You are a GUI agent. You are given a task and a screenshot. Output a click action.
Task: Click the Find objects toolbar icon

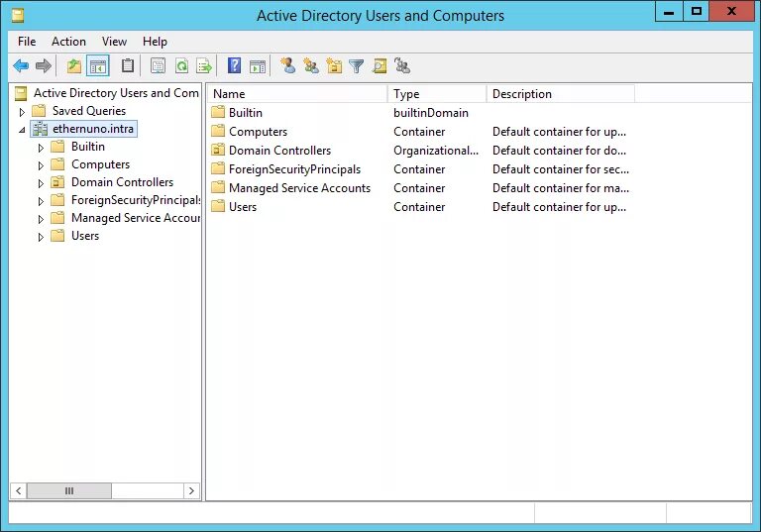(380, 65)
